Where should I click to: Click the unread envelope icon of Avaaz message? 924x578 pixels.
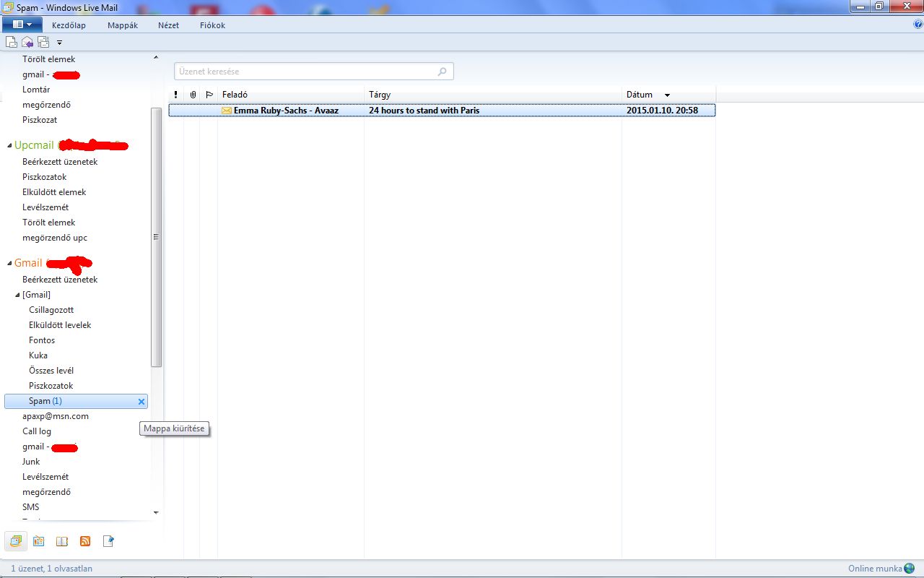click(x=227, y=111)
